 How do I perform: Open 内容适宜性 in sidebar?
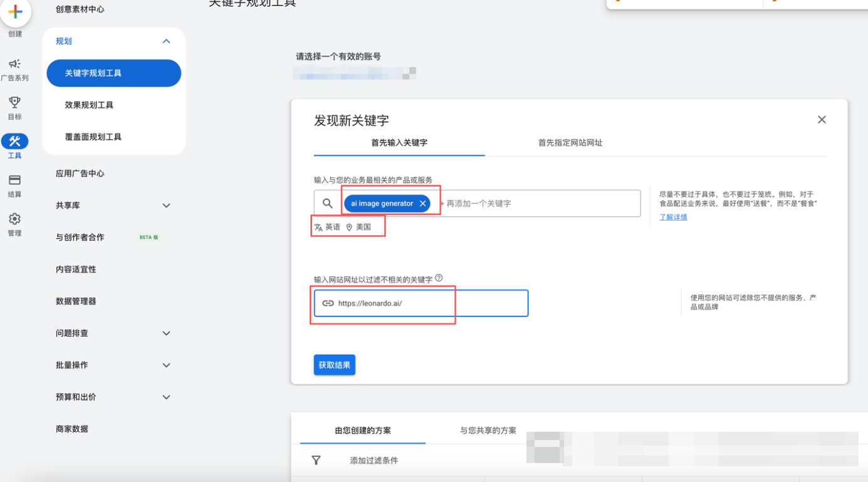[76, 270]
